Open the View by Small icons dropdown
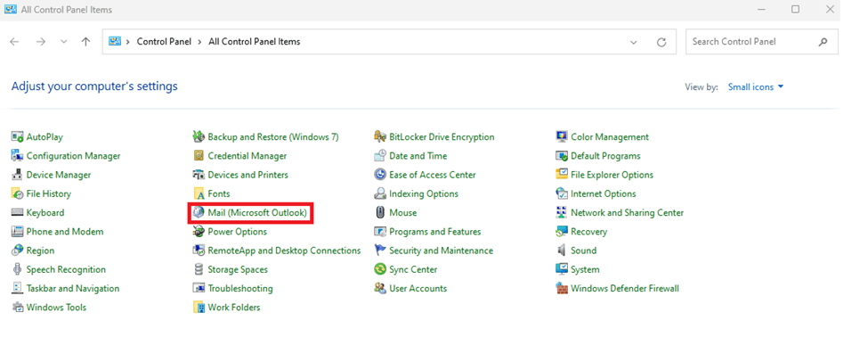 (756, 87)
